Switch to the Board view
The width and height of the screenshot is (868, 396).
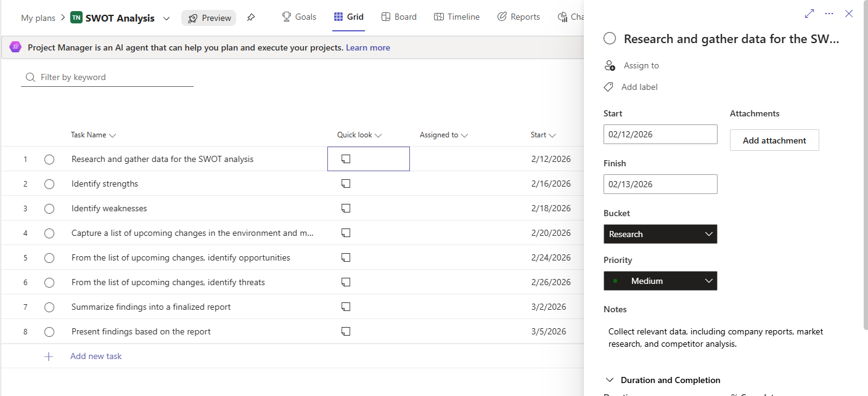[x=399, y=17]
